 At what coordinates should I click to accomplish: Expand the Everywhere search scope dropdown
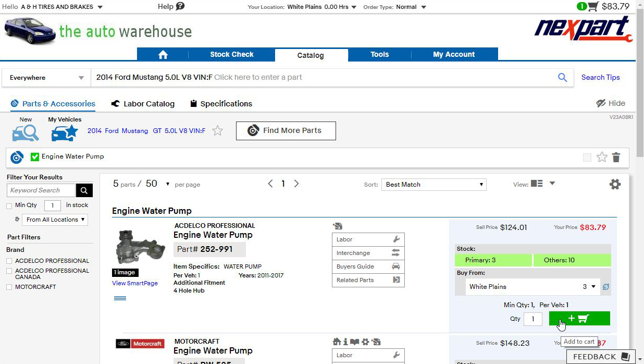pyautogui.click(x=46, y=78)
